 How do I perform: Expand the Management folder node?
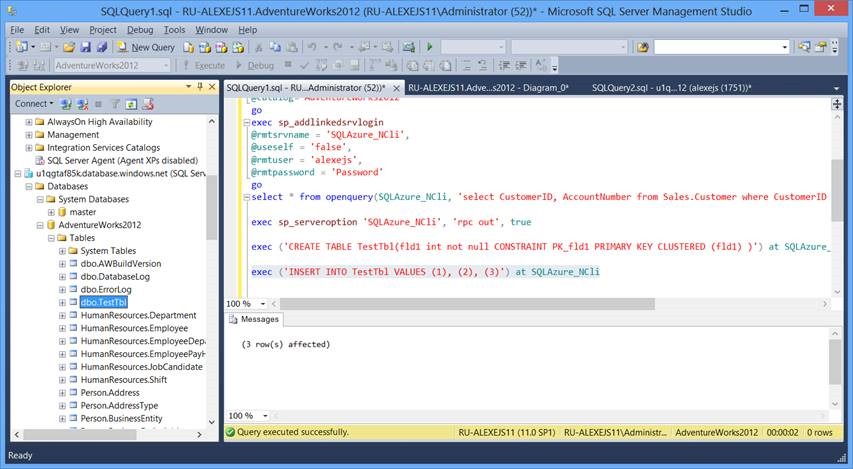click(x=29, y=135)
